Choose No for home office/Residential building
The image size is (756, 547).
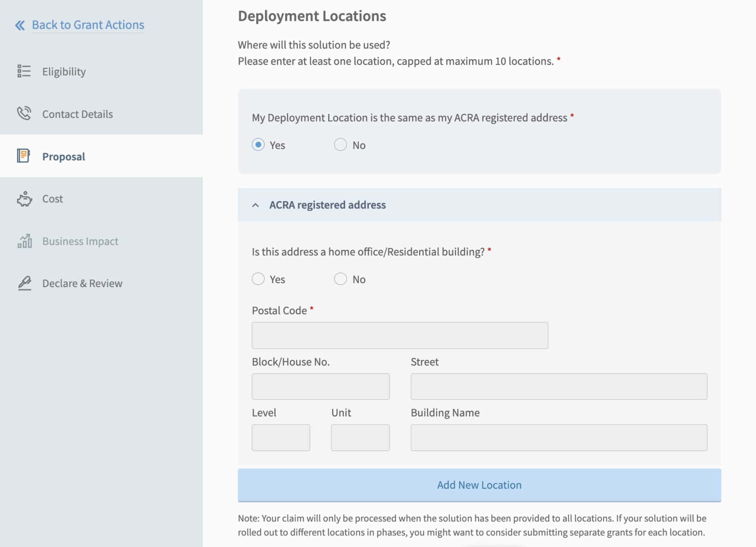[340, 279]
